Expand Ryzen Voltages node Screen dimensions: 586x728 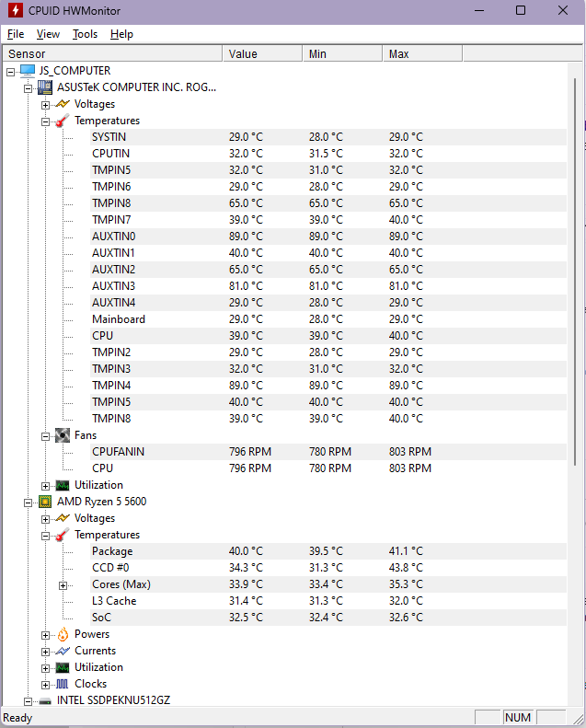pos(45,519)
